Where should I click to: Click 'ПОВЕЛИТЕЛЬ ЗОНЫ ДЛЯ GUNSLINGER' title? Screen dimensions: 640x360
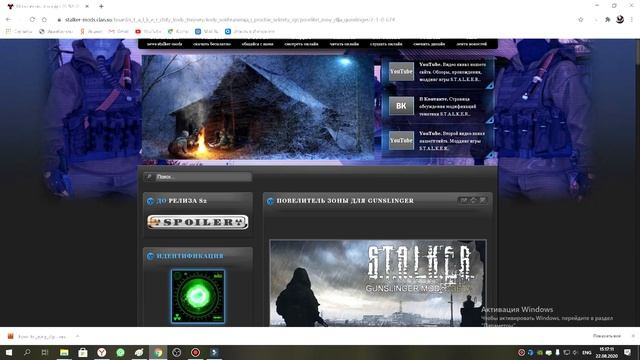point(345,201)
